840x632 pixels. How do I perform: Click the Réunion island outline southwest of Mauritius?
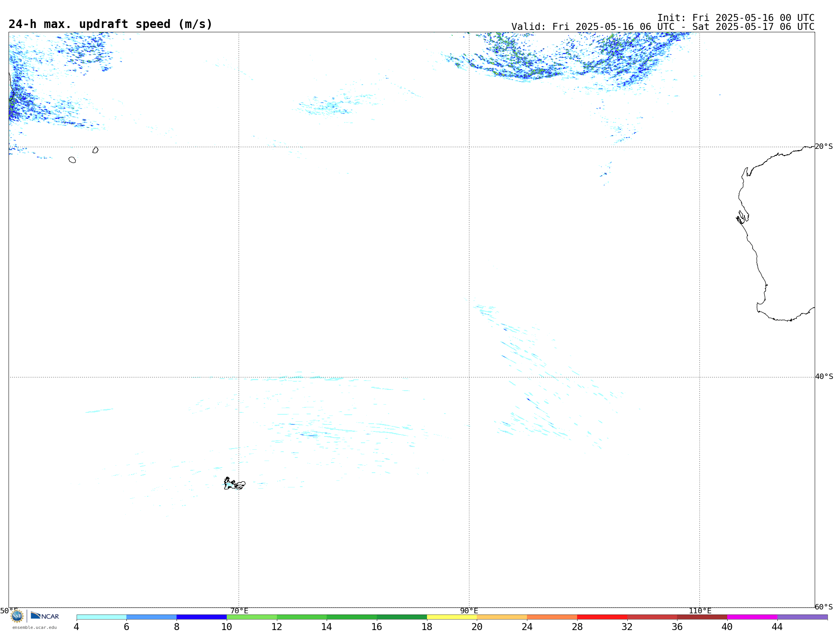point(72,160)
